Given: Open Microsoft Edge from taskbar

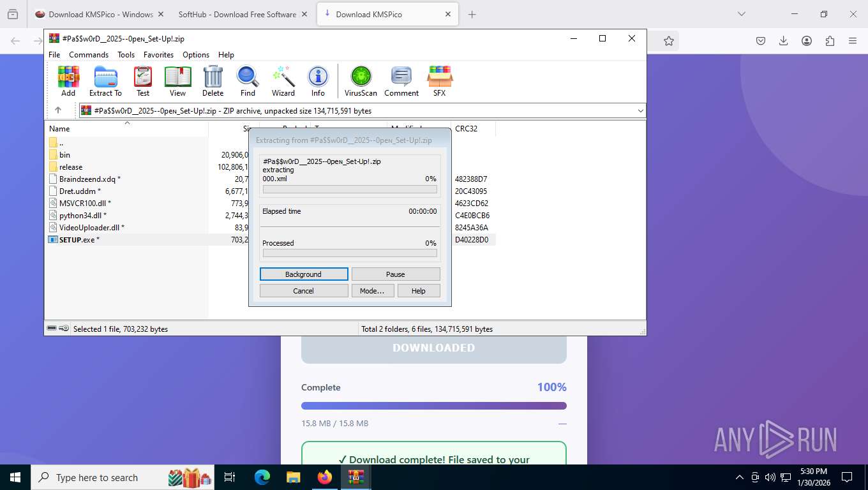Looking at the screenshot, I should pyautogui.click(x=262, y=477).
